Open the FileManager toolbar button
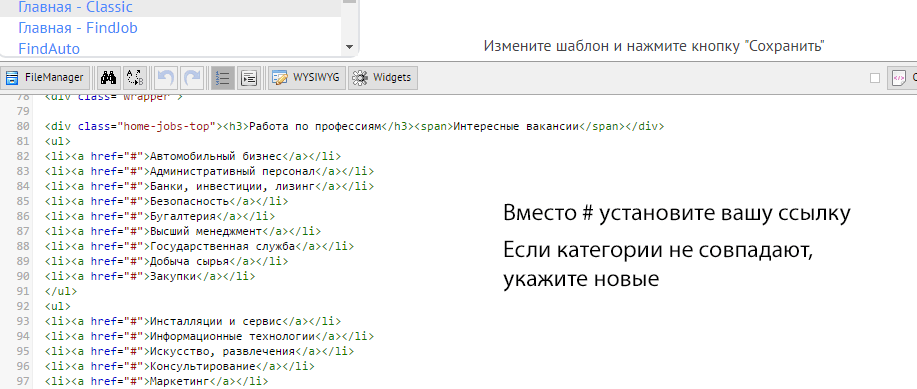The width and height of the screenshot is (917, 389). coord(45,77)
